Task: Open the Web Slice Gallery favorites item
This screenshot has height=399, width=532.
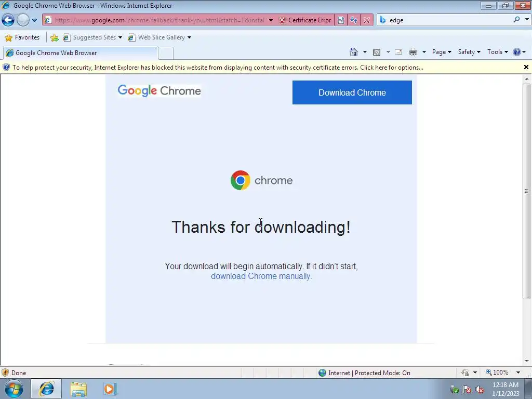Action: pyautogui.click(x=159, y=37)
